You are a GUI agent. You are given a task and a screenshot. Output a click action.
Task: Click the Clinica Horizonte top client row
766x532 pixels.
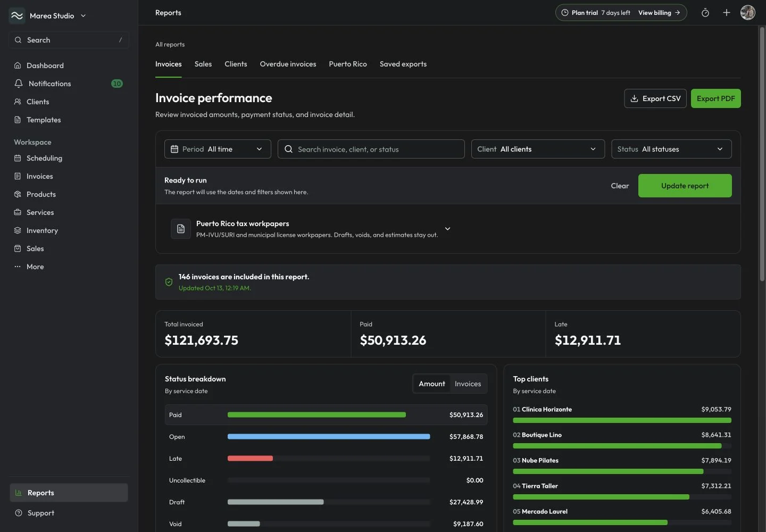click(x=622, y=415)
